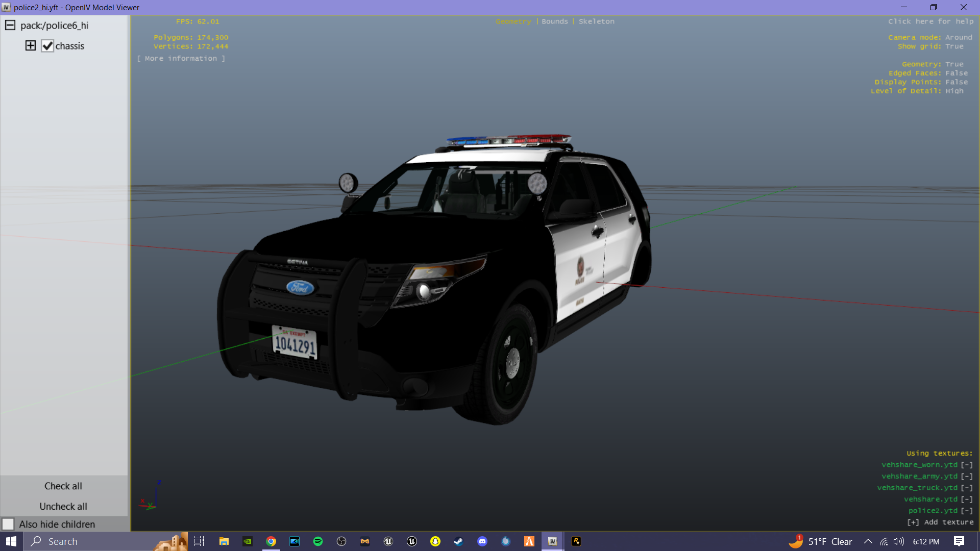Open OBS Studio from the taskbar
The image size is (980, 551).
click(341, 541)
